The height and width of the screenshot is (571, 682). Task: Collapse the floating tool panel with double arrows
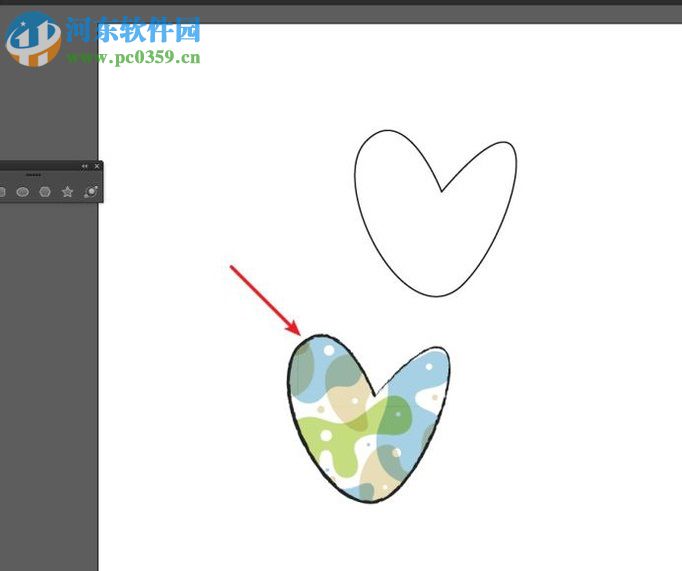(x=85, y=166)
